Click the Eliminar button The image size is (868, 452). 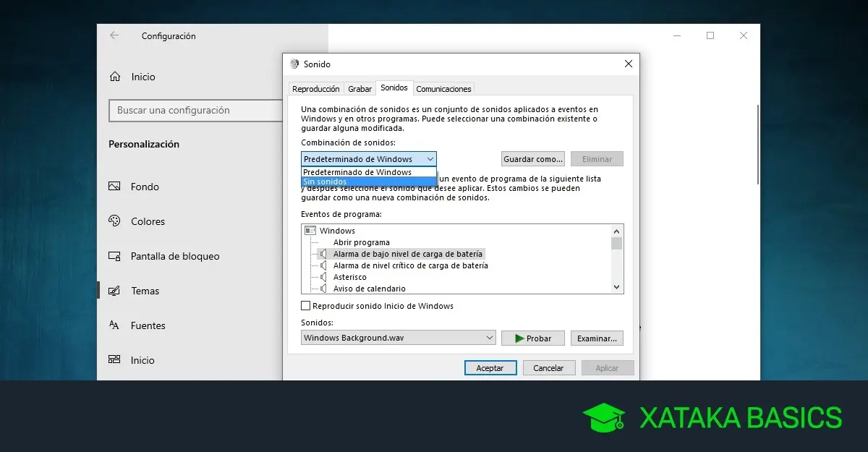(597, 159)
